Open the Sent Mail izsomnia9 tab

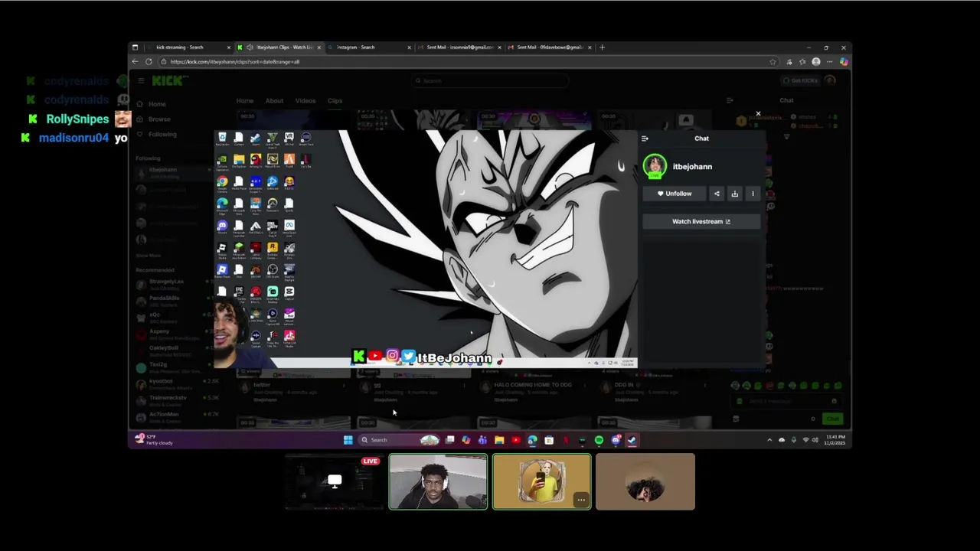pyautogui.click(x=460, y=47)
